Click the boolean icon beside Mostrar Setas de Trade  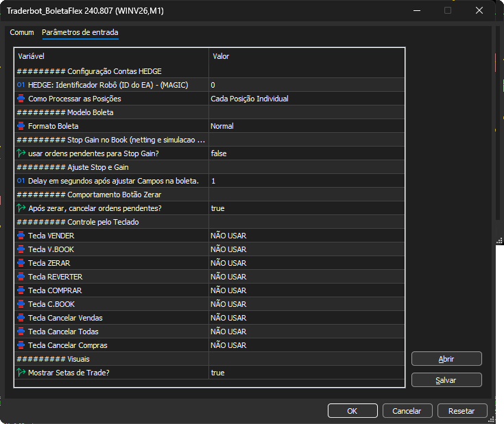(21, 373)
